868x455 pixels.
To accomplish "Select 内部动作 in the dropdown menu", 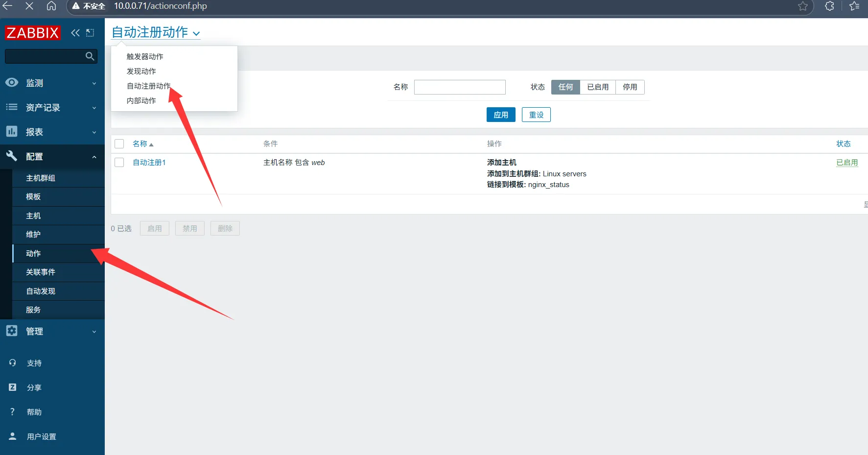I will click(x=141, y=101).
